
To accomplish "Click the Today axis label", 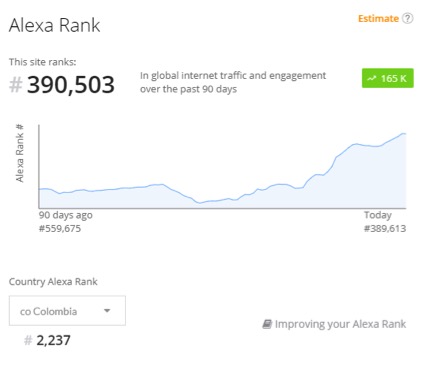I will 378,215.
